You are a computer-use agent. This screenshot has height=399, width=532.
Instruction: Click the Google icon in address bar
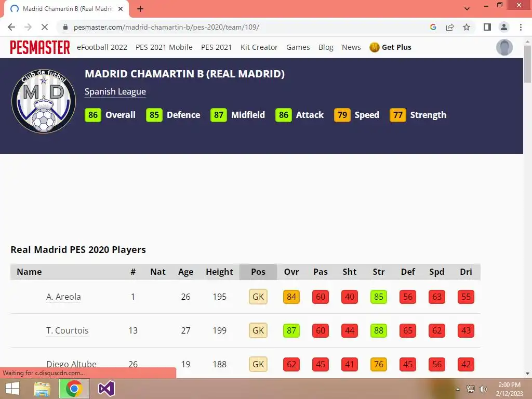tap(433, 27)
